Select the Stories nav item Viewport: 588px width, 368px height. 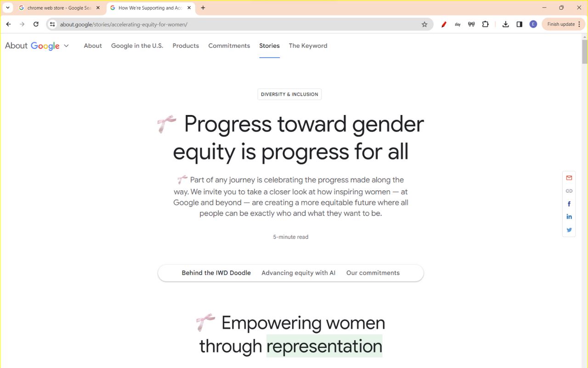[269, 46]
